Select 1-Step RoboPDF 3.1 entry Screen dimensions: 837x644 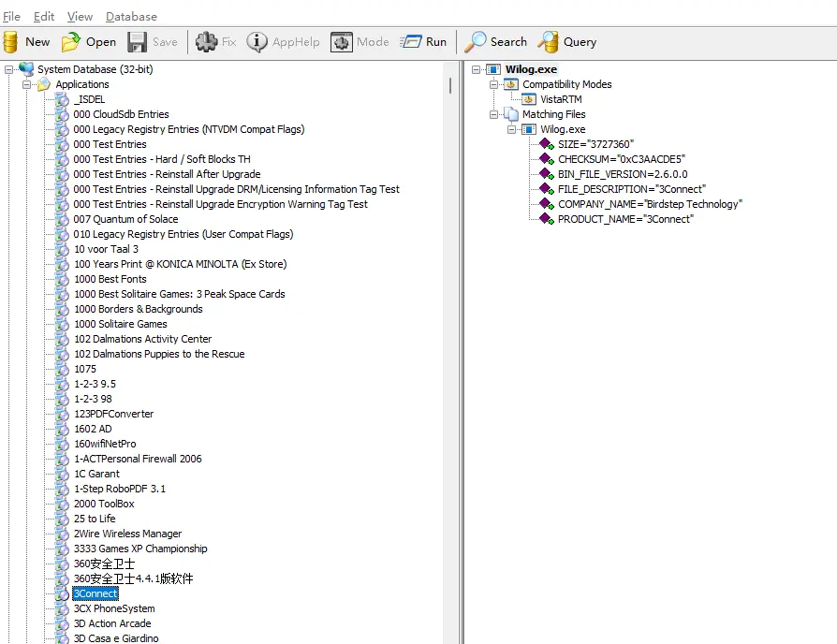(120, 489)
